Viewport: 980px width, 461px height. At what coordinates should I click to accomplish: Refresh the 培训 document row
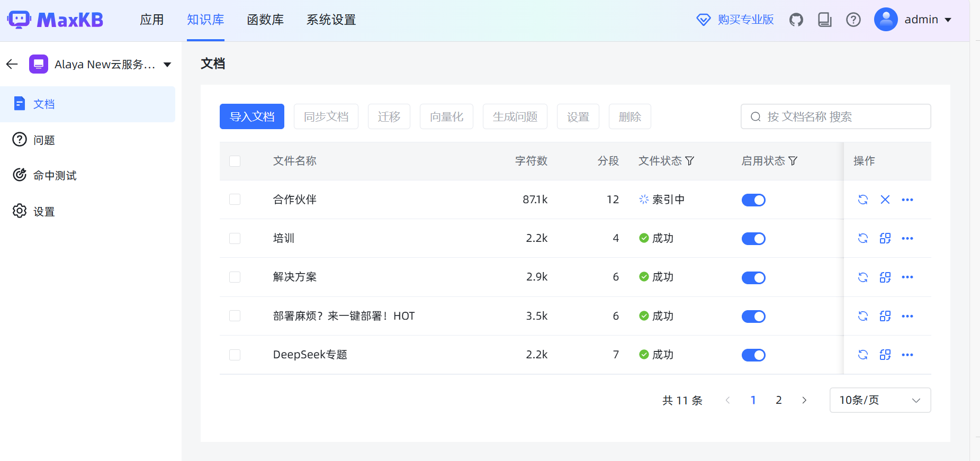[862, 238]
